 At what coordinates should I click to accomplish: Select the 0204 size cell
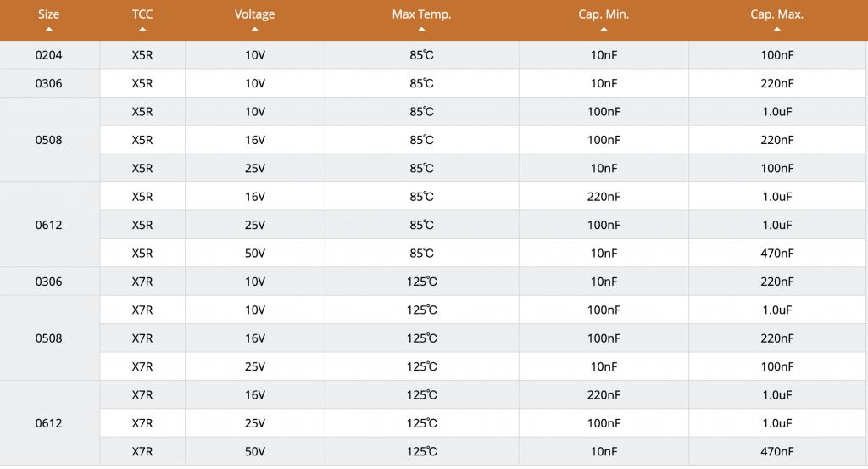tap(48, 55)
